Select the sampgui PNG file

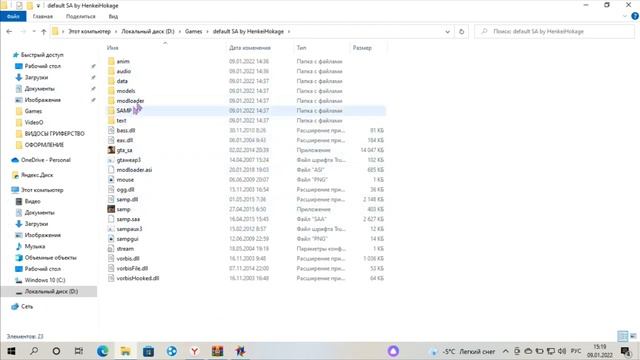click(127, 239)
